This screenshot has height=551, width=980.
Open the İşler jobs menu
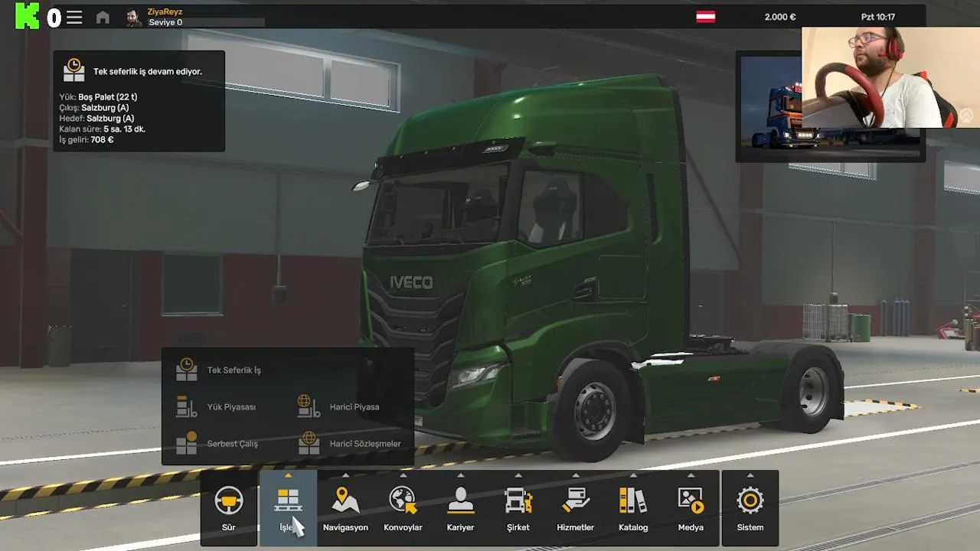pos(288,509)
